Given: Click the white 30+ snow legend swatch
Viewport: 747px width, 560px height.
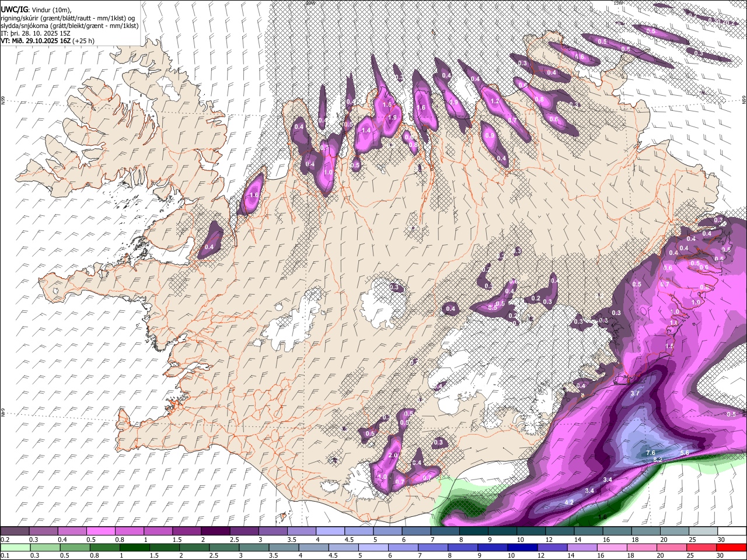Looking at the screenshot, I should point(732,531).
